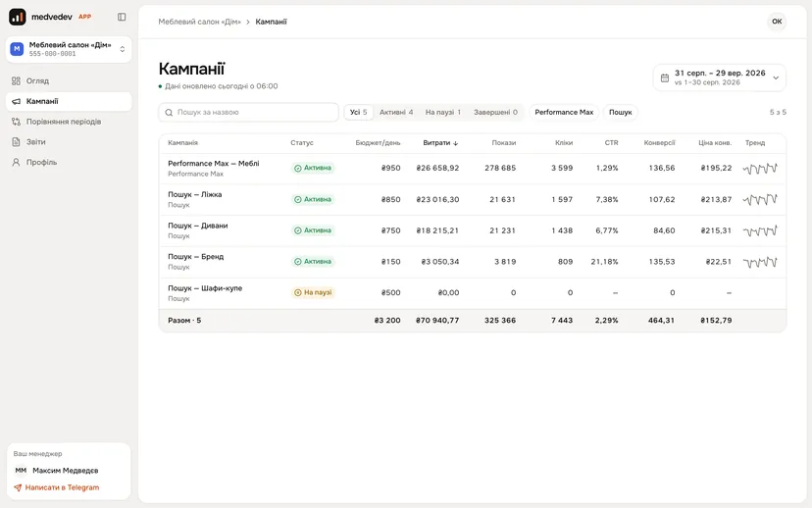This screenshot has width=812, height=508.
Task: Click the Меблевий салон «Дім» breadcrumb
Action: (x=199, y=22)
